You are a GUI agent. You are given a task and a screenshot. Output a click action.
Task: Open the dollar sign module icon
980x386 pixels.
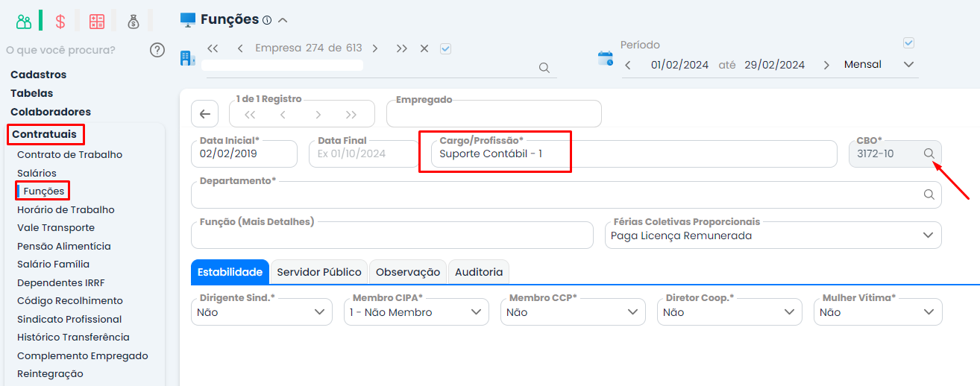(60, 22)
